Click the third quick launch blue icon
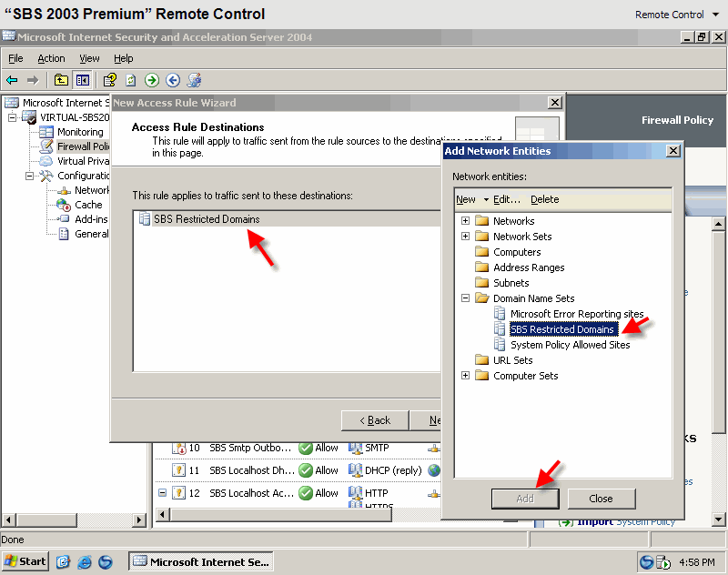 106,562
